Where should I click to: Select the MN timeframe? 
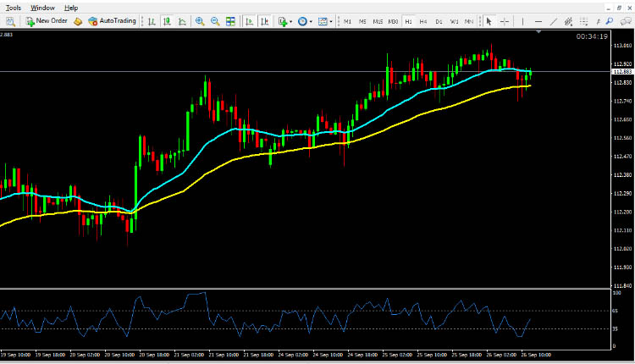coord(468,21)
